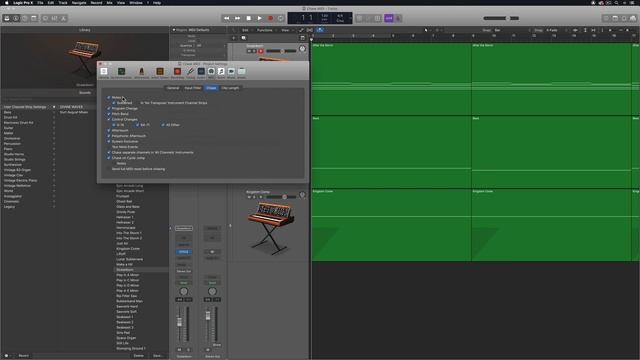Uncheck the Control Changes checkbox
The width and height of the screenshot is (640, 360).
pyautogui.click(x=109, y=119)
